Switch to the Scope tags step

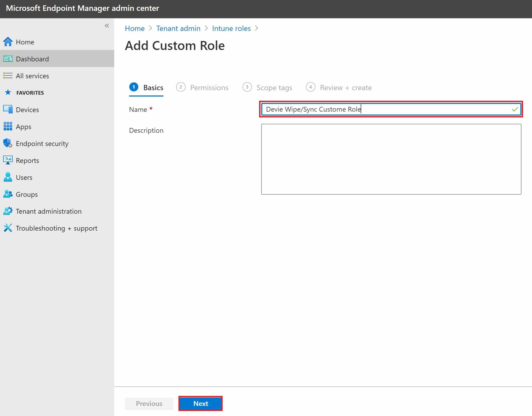coord(274,88)
